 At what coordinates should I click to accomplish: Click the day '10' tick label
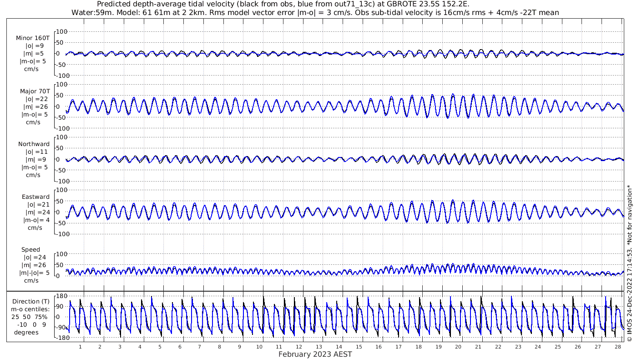tap(259, 347)
